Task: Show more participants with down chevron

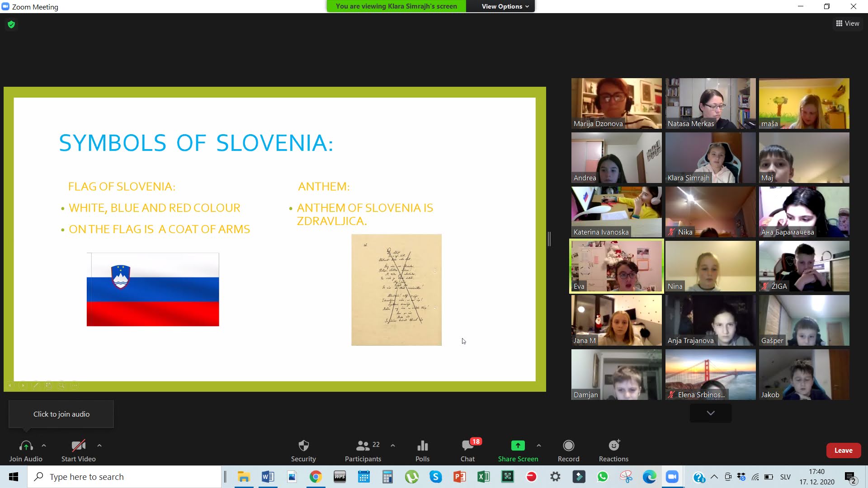Action: pyautogui.click(x=710, y=413)
